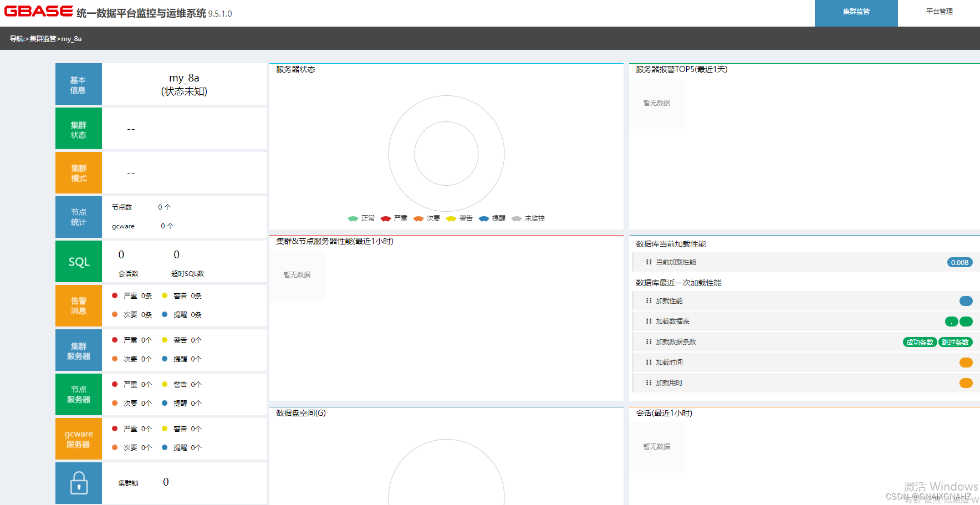Toggle the 严重 legend item in 服务器状态
This screenshot has height=505, width=980.
point(395,218)
